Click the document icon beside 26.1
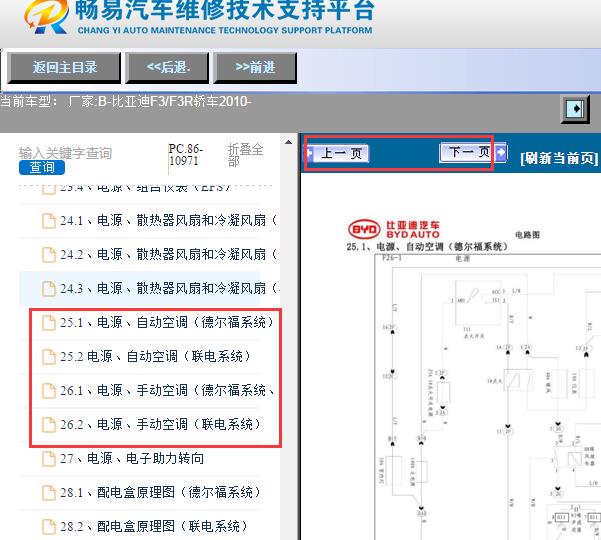601x540 pixels. click(49, 391)
